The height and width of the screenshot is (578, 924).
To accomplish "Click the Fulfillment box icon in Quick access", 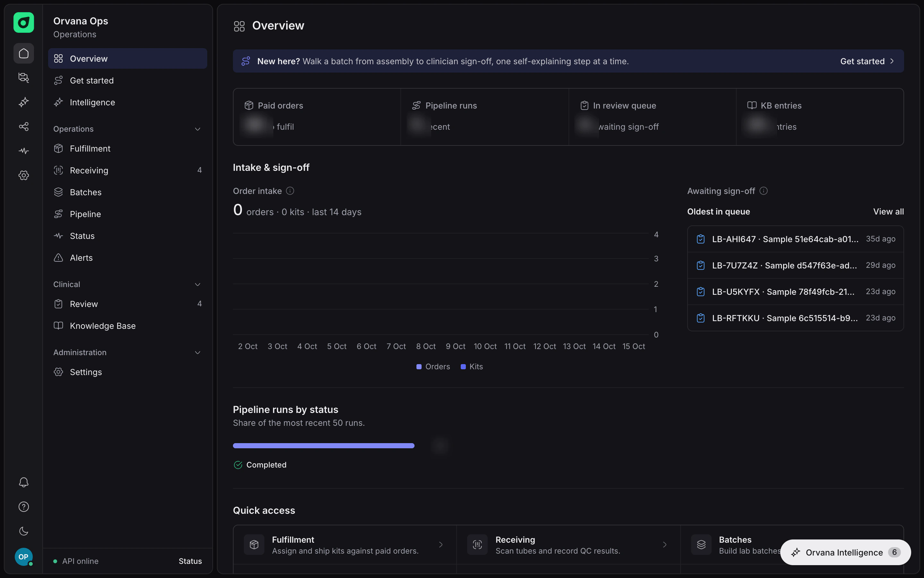I will click(x=254, y=545).
